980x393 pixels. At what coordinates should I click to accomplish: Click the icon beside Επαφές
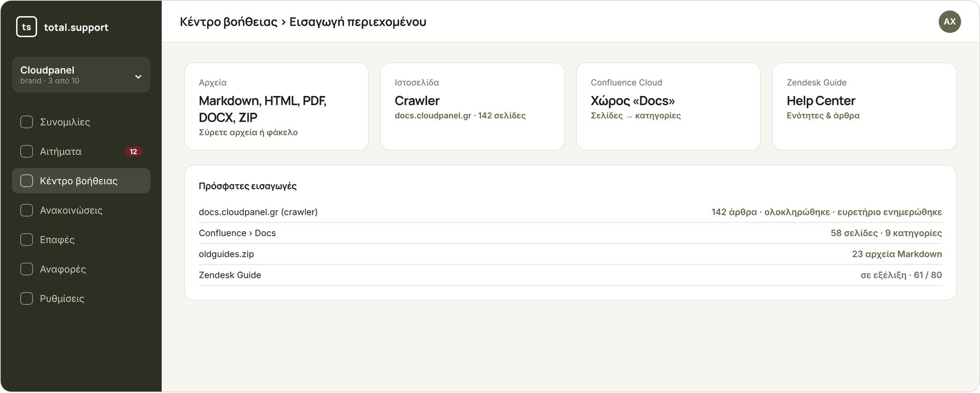(27, 240)
